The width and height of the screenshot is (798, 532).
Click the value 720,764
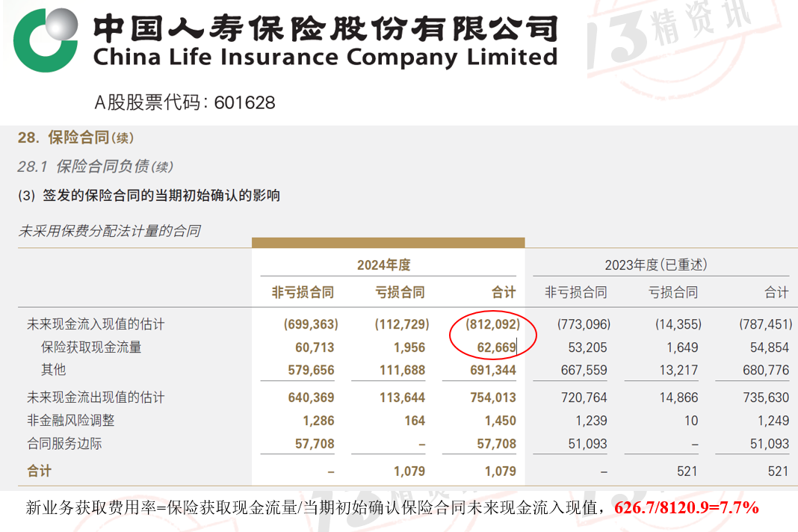[584, 398]
